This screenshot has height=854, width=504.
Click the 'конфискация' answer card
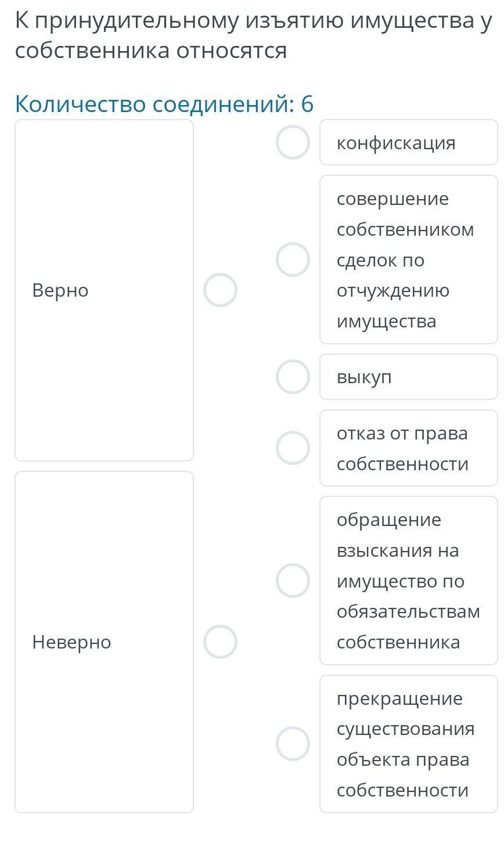408,143
